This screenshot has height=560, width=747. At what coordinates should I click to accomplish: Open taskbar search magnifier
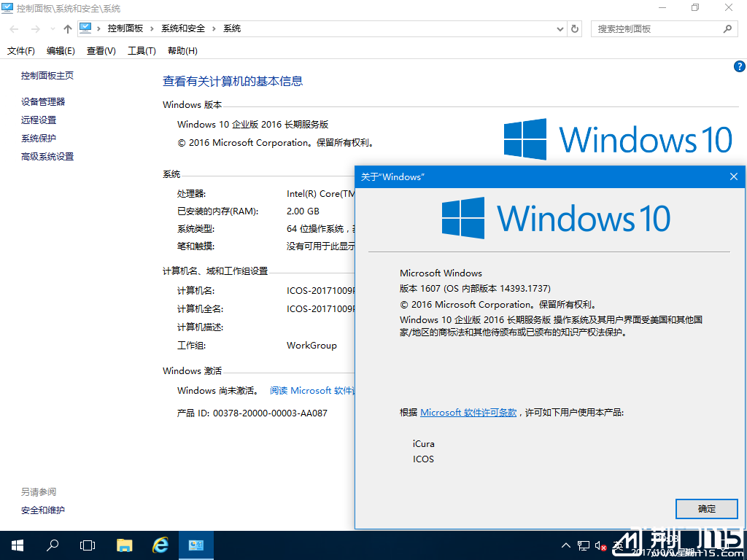[x=53, y=545]
